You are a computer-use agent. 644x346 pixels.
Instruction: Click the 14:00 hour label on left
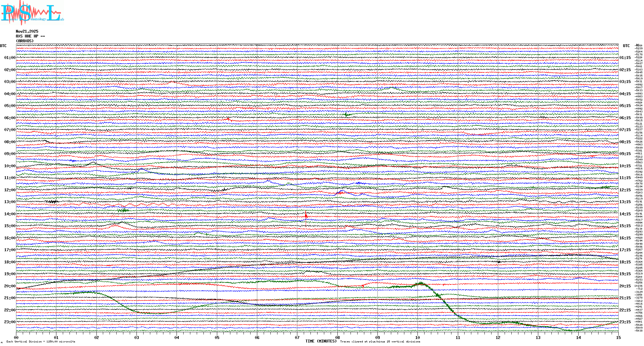point(10,214)
